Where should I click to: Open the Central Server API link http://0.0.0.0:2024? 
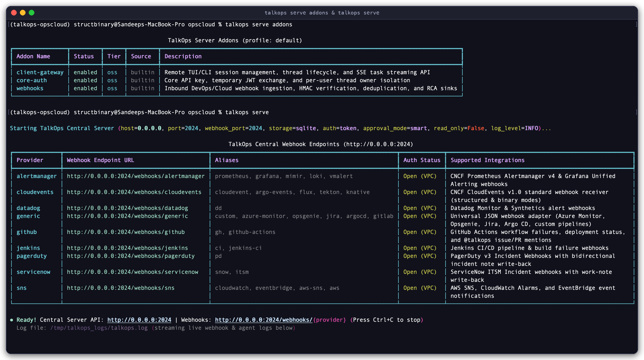coord(139,320)
